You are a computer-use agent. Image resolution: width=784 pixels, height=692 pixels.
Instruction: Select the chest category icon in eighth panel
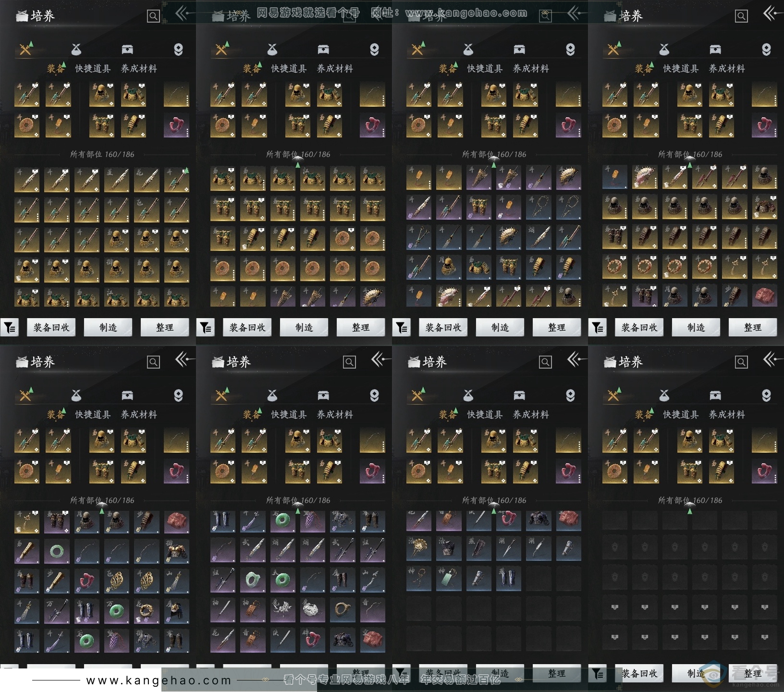click(715, 395)
